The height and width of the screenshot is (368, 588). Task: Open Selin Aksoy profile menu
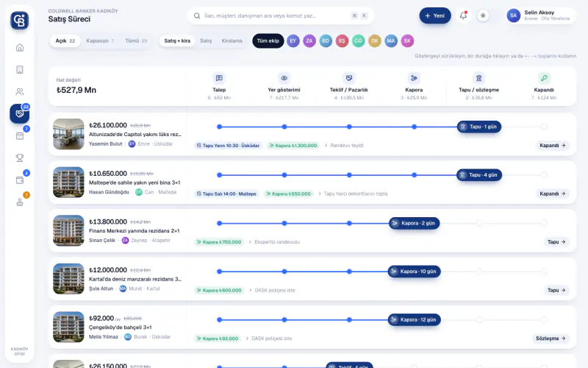540,15
